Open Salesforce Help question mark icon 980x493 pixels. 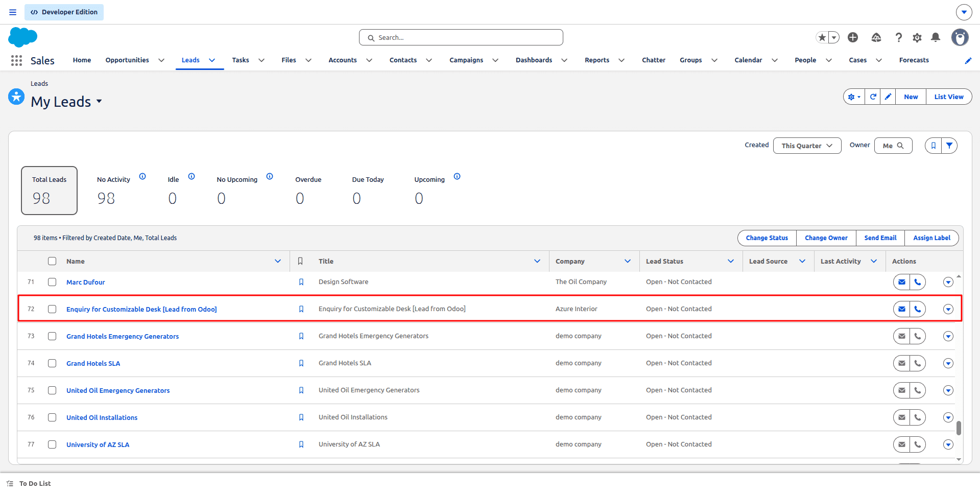coord(898,37)
